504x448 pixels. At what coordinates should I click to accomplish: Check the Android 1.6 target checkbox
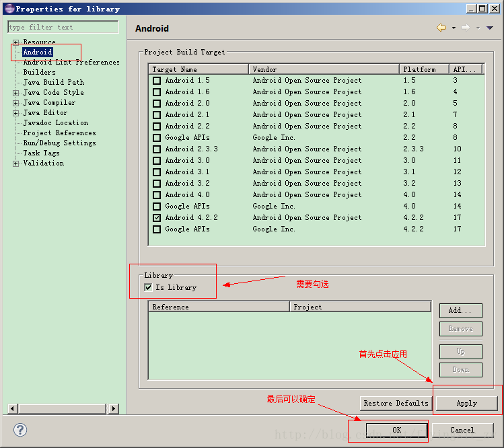(157, 92)
